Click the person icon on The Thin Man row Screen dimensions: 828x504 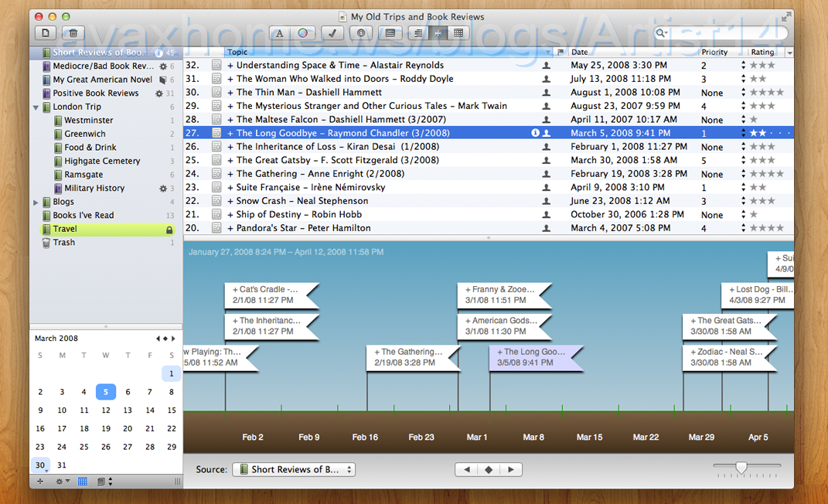(x=547, y=92)
